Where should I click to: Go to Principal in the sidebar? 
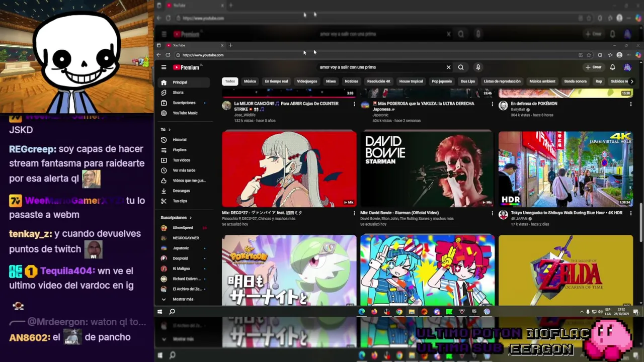(x=184, y=82)
